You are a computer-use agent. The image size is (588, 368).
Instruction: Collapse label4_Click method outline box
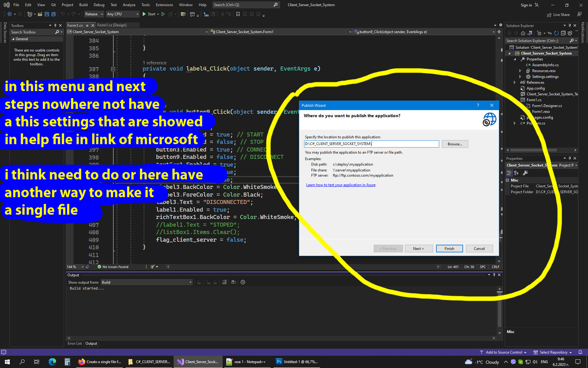pyautogui.click(x=113, y=69)
